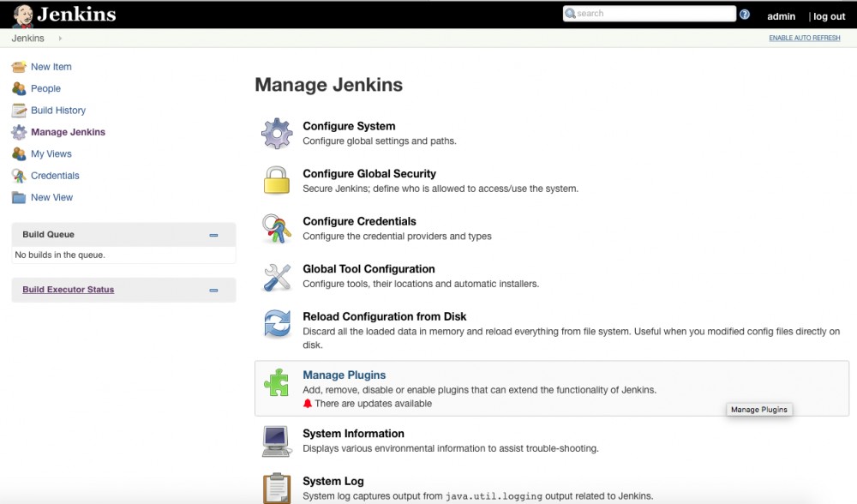Open the Credentials page from the sidebar
The image size is (857, 504).
click(x=53, y=176)
